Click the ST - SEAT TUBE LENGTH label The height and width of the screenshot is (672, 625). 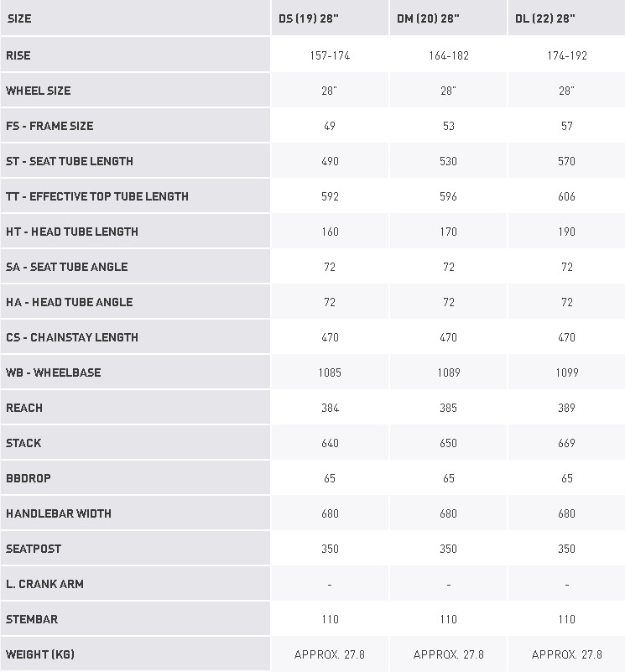coord(70,161)
